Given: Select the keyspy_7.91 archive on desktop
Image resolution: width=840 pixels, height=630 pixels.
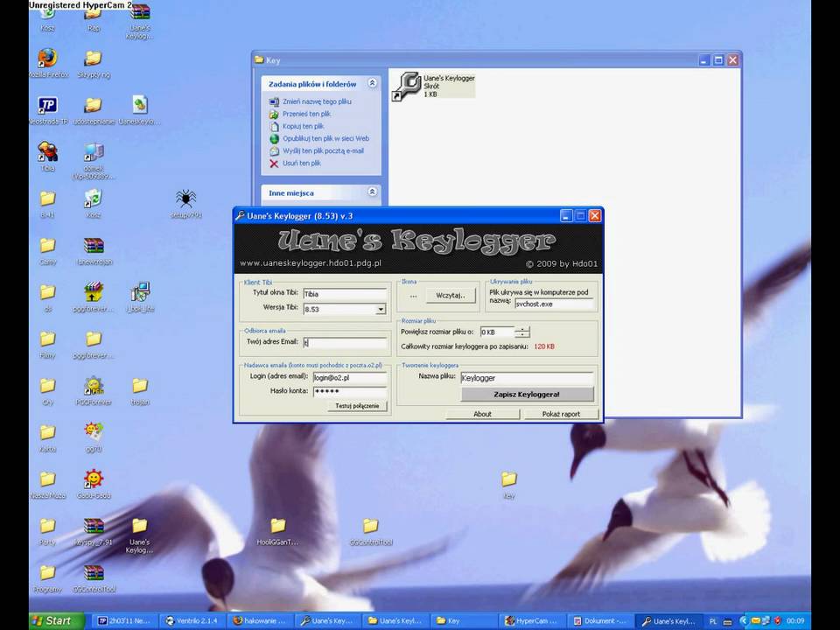Looking at the screenshot, I should click(94, 526).
